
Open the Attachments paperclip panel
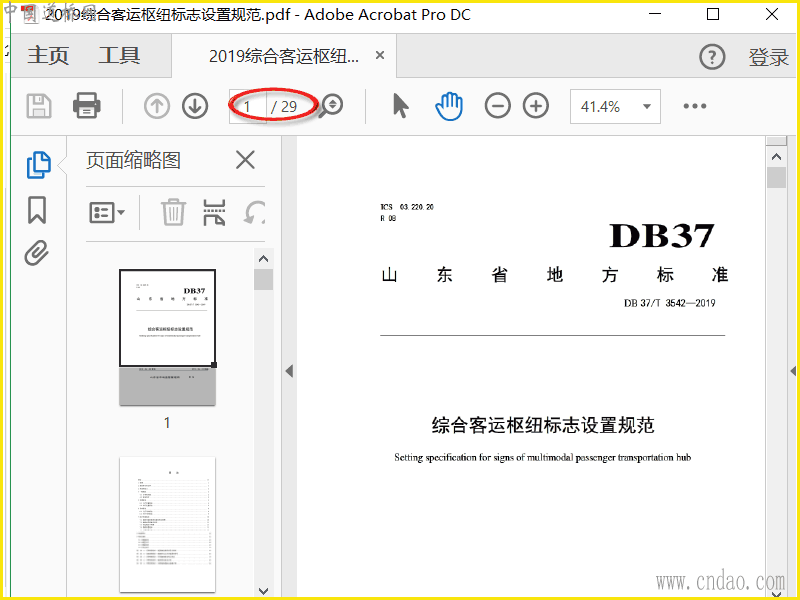tap(37, 253)
